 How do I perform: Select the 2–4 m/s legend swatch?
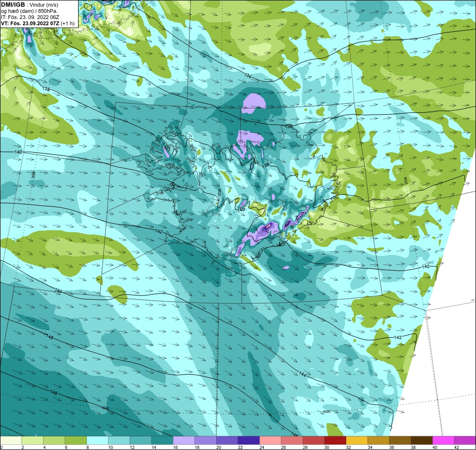32,440
